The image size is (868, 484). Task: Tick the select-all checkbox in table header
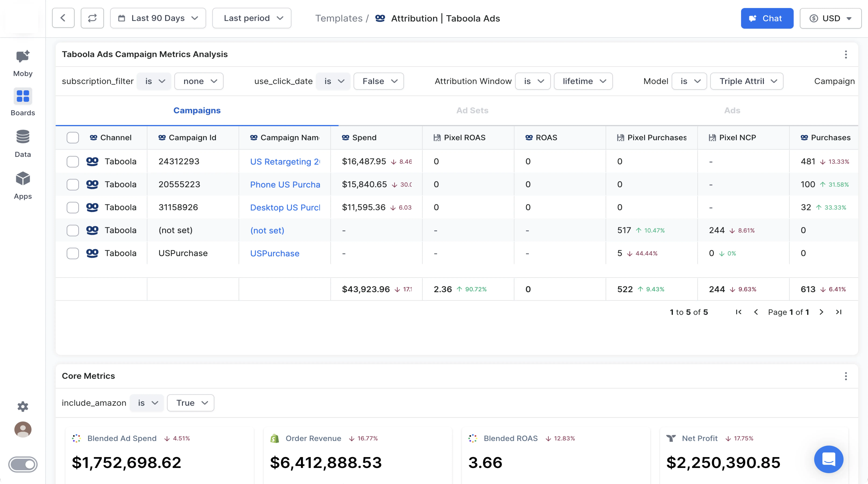[x=73, y=138]
